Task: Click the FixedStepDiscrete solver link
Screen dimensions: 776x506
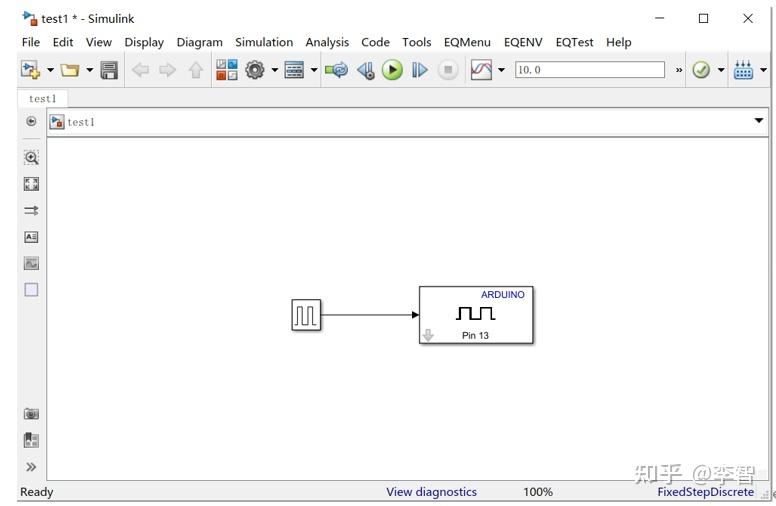Action: (x=705, y=492)
